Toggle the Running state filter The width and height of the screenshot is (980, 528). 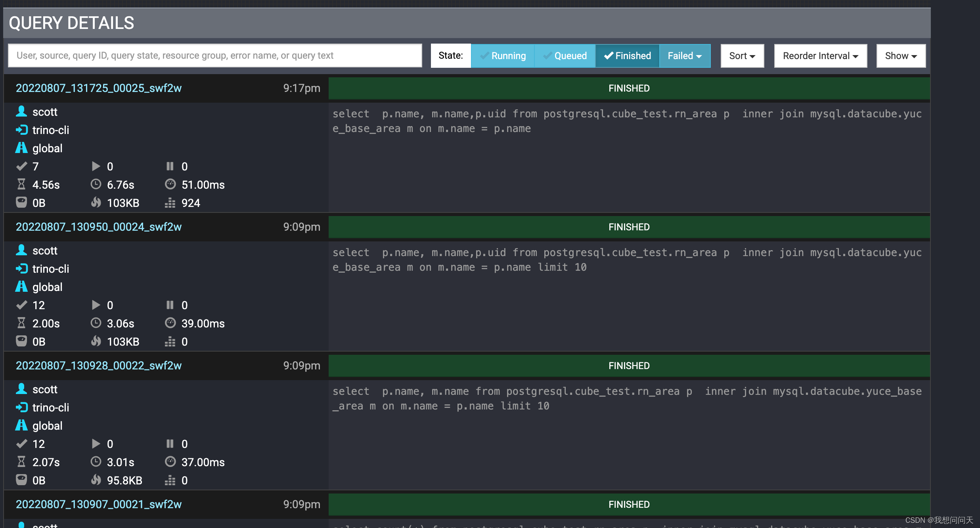point(503,56)
